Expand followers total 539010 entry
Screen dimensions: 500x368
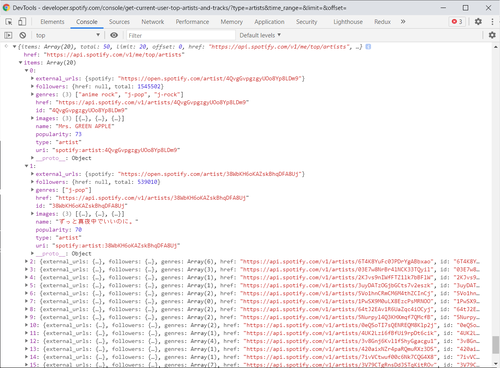pyautogui.click(x=32, y=182)
